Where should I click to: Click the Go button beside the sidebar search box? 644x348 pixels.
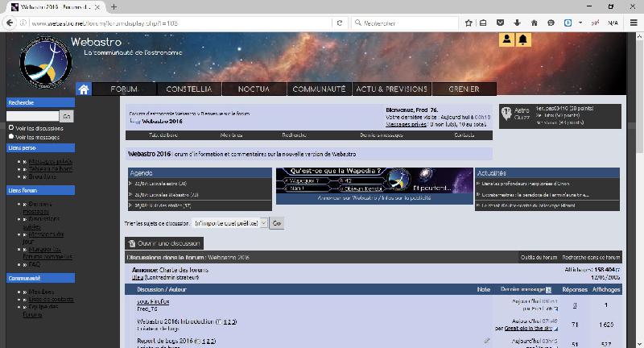pos(67,116)
